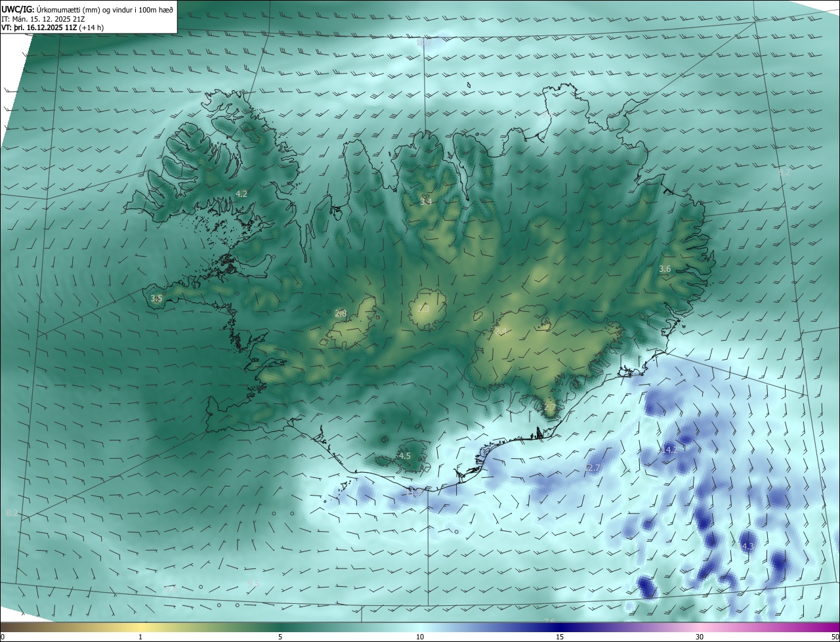Click the 15 tick label on the colour scale

tap(560, 637)
